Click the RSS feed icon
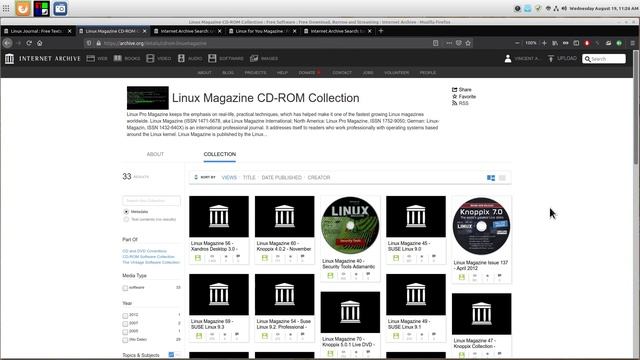The width and height of the screenshot is (640, 360). [x=454, y=103]
